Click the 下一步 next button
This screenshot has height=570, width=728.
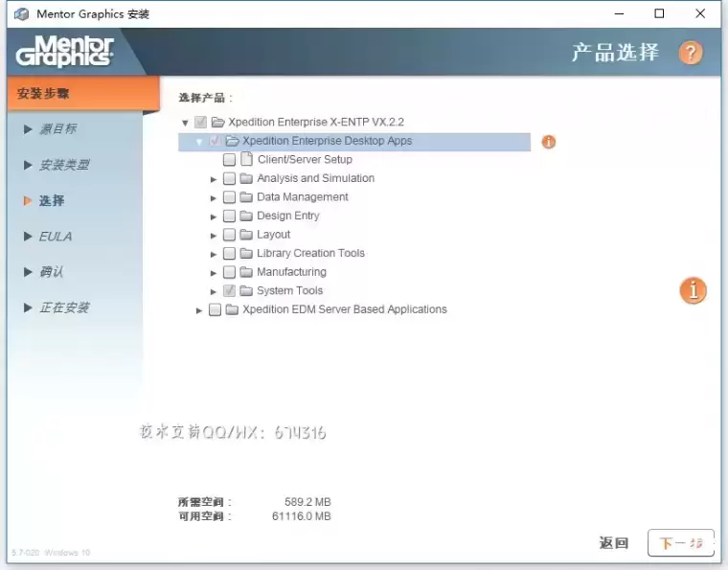681,542
